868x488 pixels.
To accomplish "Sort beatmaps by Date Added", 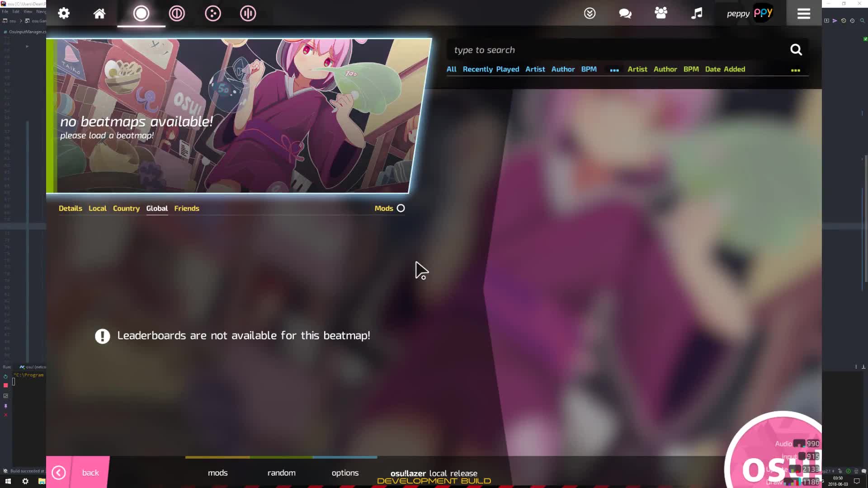I will coord(725,69).
